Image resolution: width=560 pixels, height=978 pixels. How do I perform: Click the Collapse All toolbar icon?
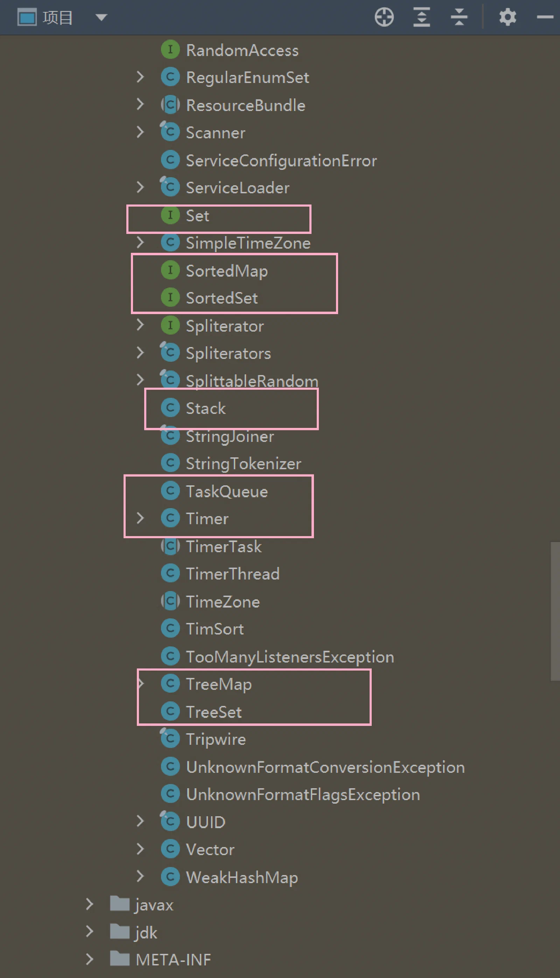pyautogui.click(x=459, y=17)
